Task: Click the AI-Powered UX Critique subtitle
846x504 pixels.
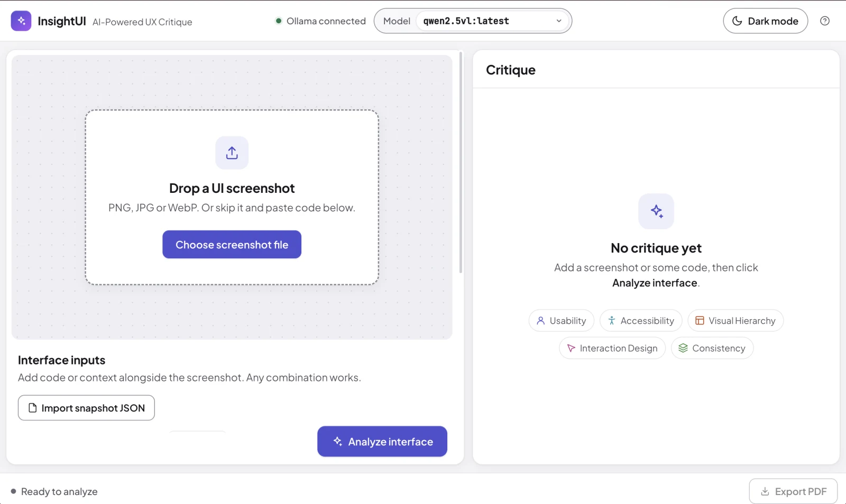Action: [142, 22]
